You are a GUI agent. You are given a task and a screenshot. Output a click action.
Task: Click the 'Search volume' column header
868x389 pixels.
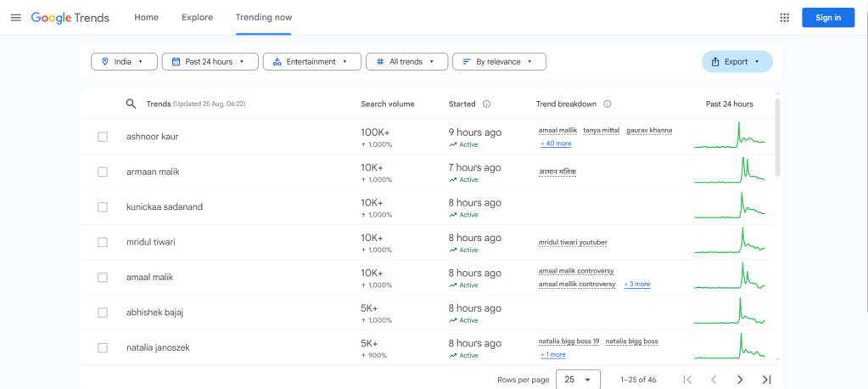pyautogui.click(x=388, y=104)
